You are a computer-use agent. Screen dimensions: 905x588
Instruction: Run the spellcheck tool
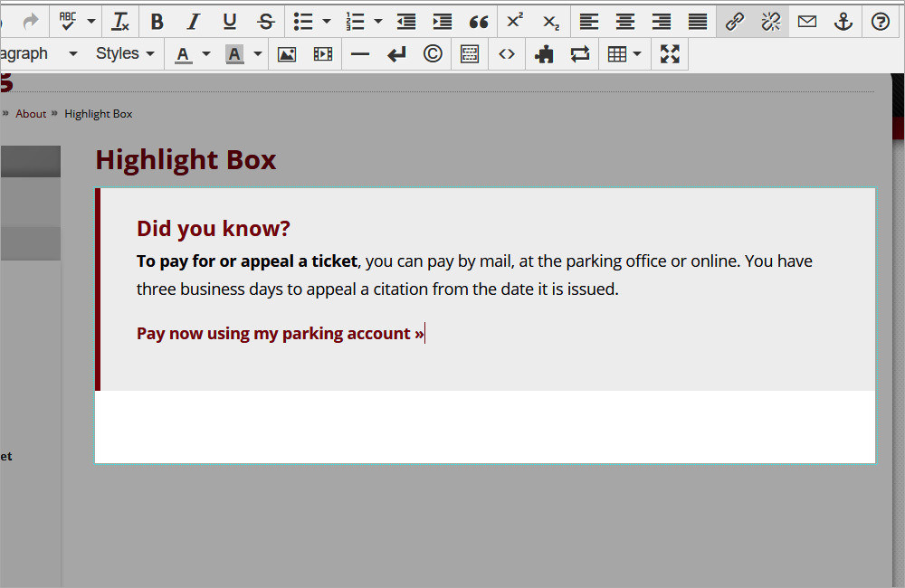68,22
